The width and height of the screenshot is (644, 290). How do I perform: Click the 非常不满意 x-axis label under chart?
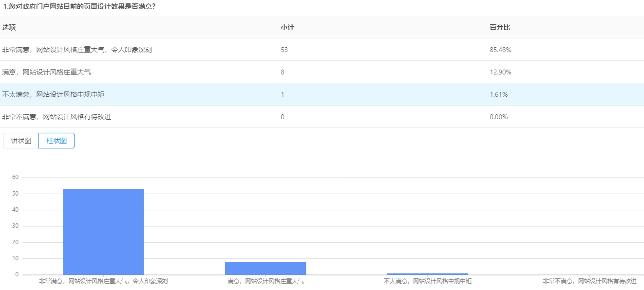pos(589,281)
